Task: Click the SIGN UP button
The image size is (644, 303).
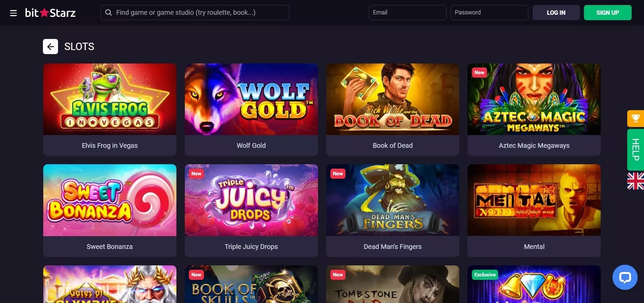Action: point(607,12)
